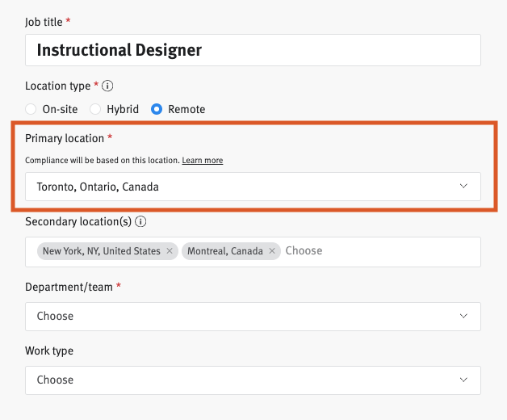Click the Job title input field
The image size is (507, 420).
pyautogui.click(x=253, y=50)
